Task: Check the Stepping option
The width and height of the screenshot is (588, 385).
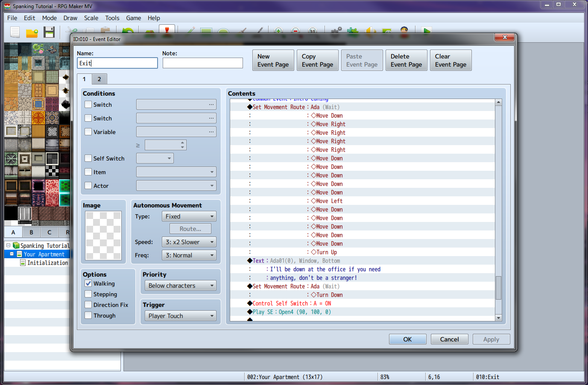Action: [88, 294]
